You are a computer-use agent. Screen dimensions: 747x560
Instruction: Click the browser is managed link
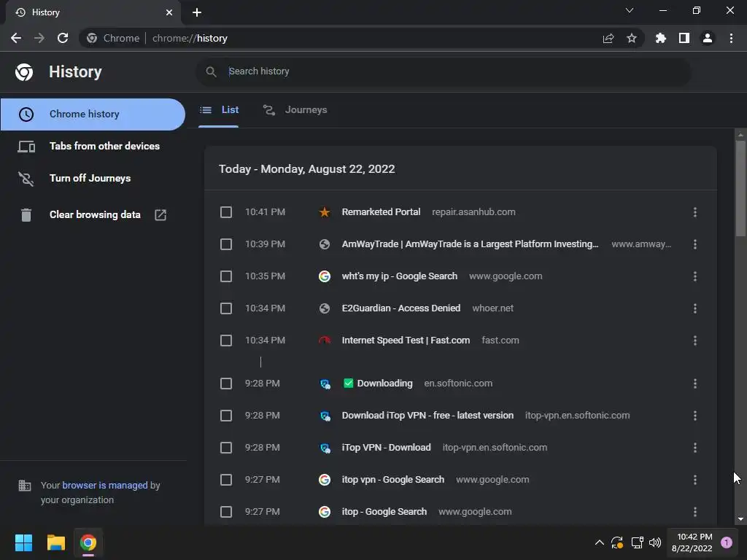point(105,485)
